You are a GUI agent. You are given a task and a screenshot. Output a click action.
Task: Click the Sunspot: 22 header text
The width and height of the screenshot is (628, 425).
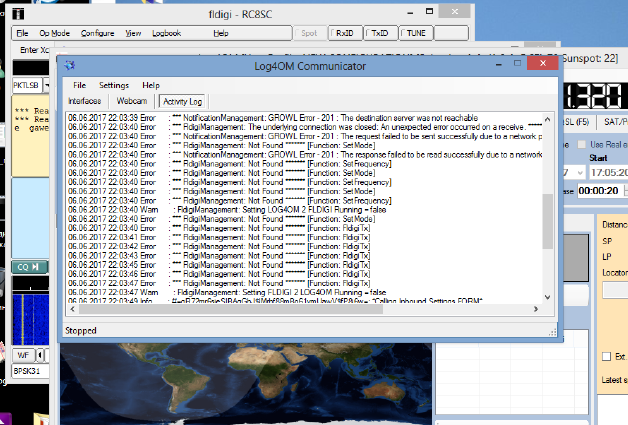coord(590,58)
